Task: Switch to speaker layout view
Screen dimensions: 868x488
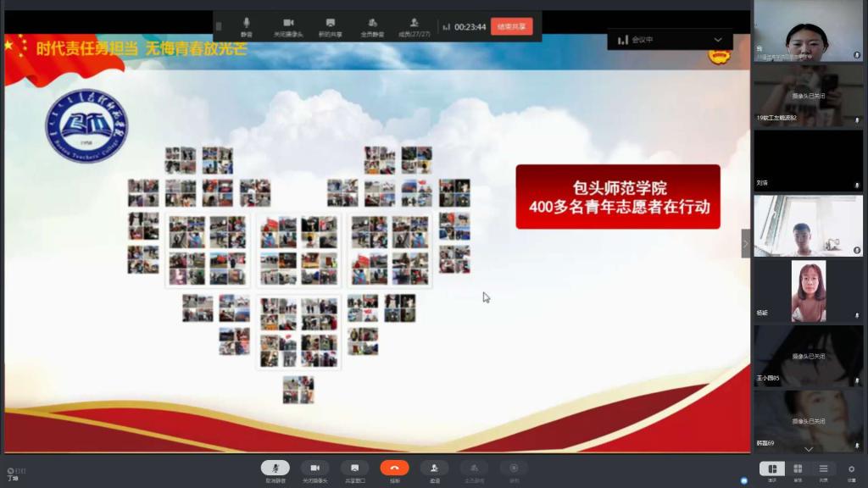Action: (771, 469)
